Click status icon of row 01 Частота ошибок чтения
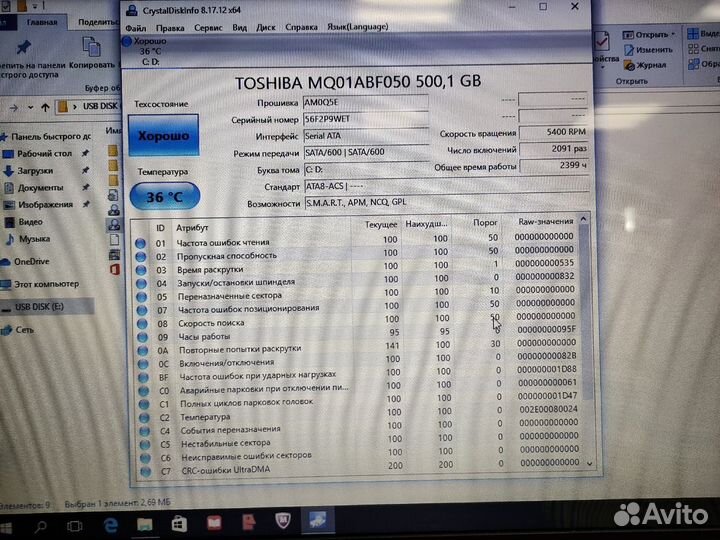 141,243
